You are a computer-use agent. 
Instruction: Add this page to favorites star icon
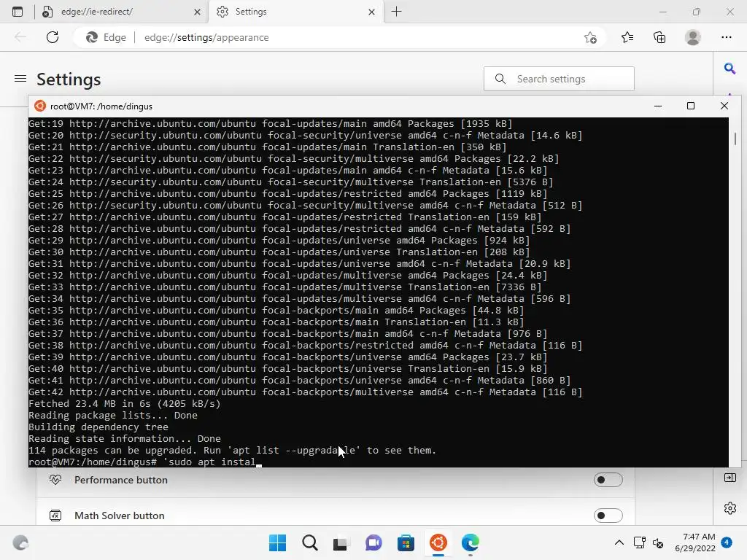click(590, 37)
